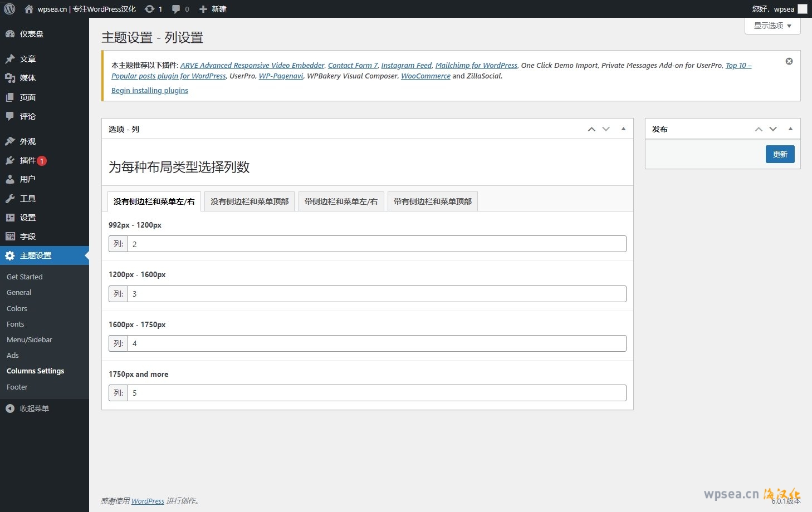Open Mailchimp for WordPress link
812x512 pixels.
click(x=476, y=66)
